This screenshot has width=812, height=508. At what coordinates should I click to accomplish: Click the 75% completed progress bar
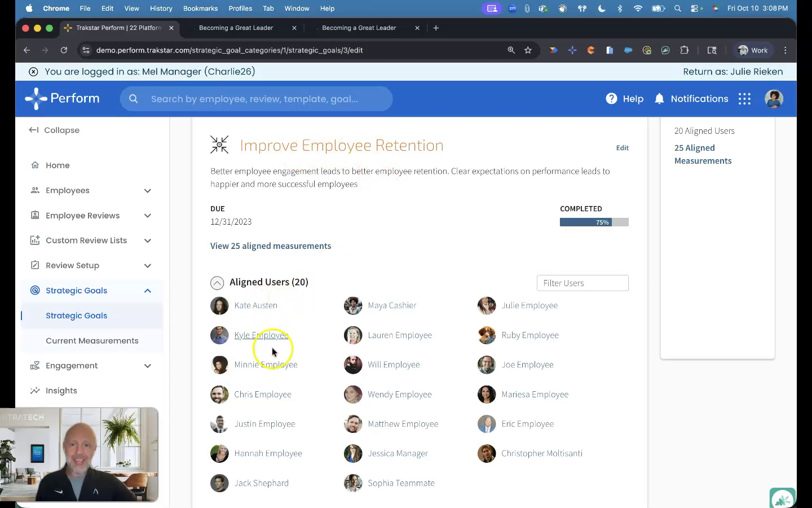click(x=594, y=222)
